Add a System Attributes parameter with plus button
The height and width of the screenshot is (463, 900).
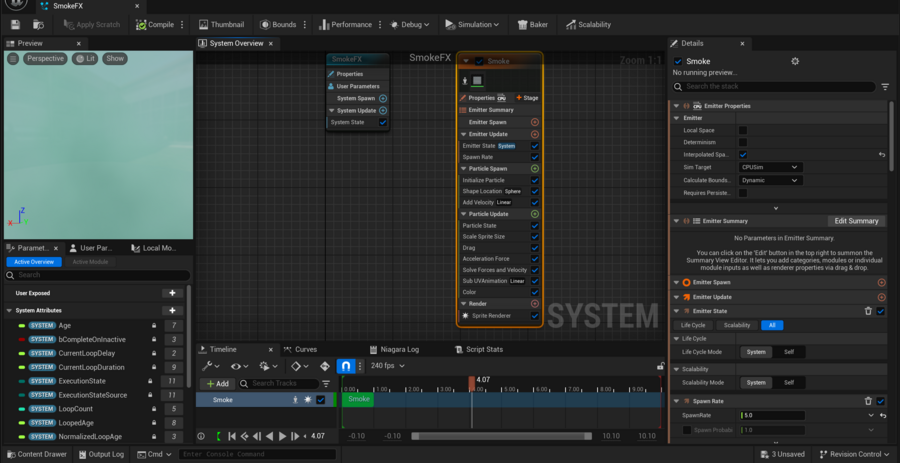(x=172, y=310)
